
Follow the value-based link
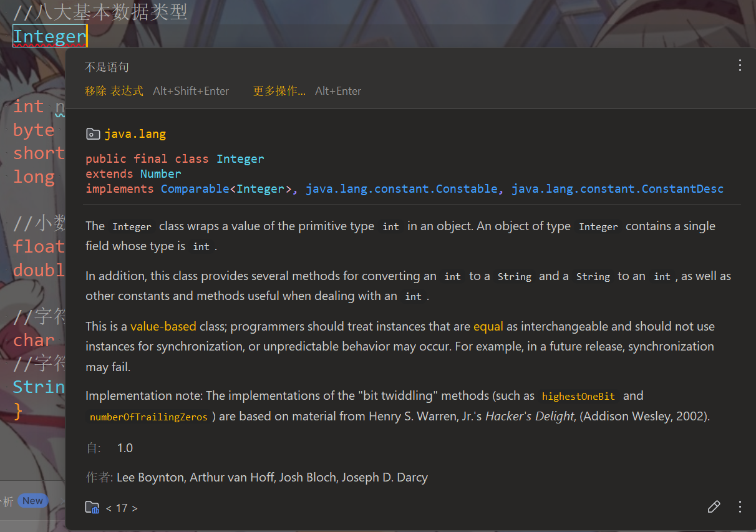(x=163, y=326)
